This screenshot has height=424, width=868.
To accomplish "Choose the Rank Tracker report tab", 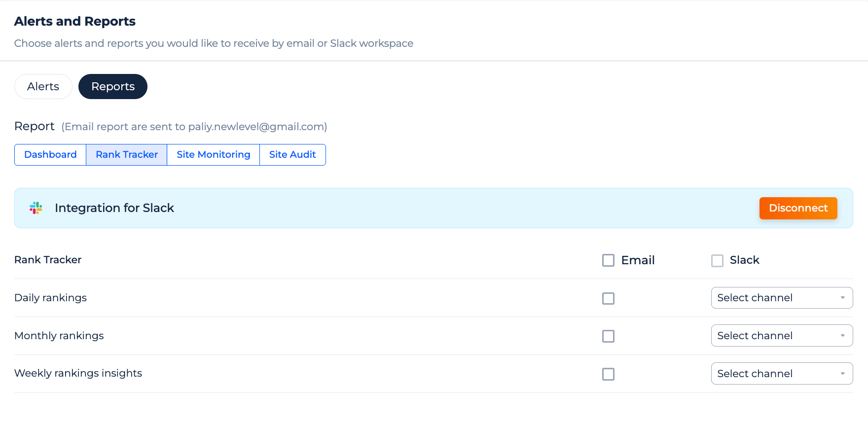I will (x=127, y=155).
